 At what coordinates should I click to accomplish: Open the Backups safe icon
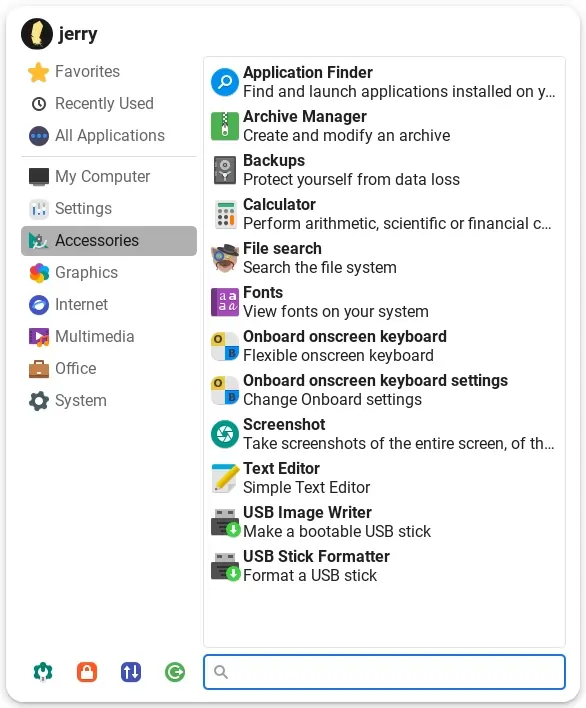tap(224, 170)
